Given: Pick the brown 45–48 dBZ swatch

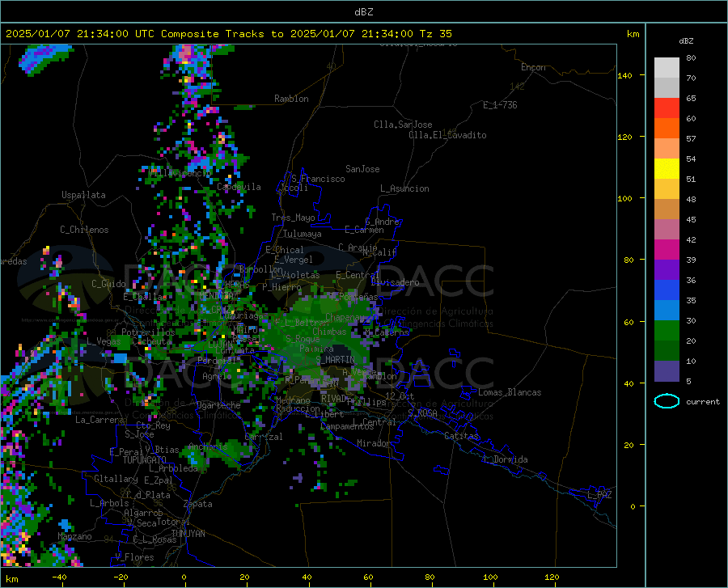Looking at the screenshot, I should 667,209.
